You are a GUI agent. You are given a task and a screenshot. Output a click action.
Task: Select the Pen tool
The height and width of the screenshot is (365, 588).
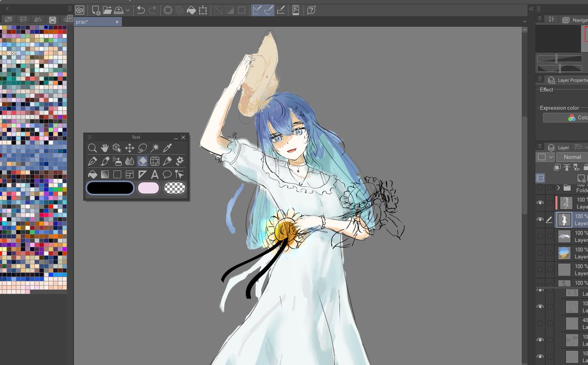(92, 161)
